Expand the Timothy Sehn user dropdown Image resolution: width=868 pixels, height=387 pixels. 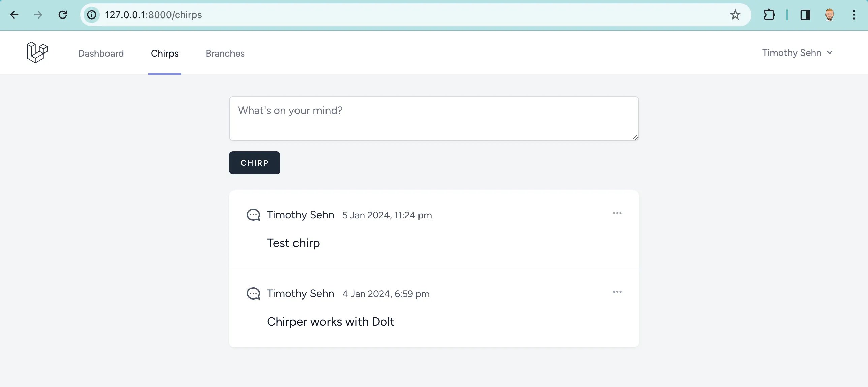coord(797,53)
